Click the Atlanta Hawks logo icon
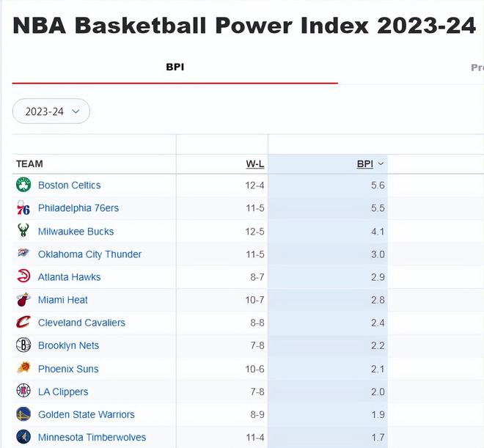Viewport: 484px width, 448px height. pyautogui.click(x=23, y=276)
